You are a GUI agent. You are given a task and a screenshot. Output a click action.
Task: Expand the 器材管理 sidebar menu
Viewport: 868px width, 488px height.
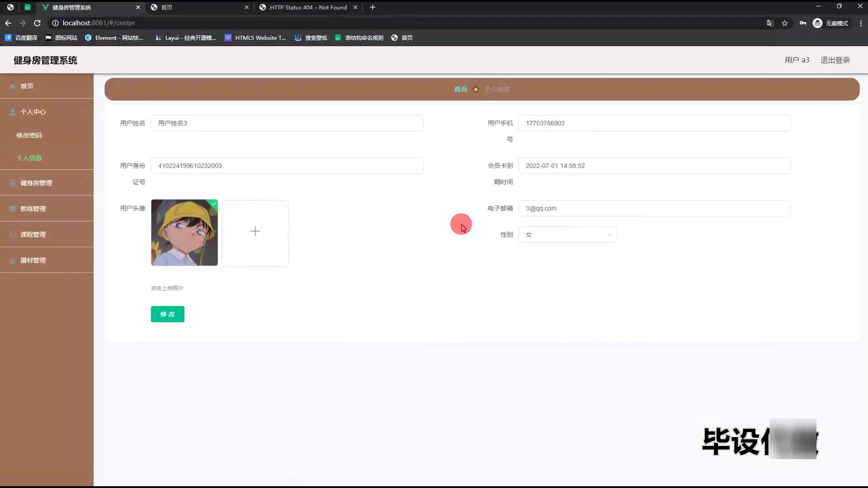(x=47, y=260)
